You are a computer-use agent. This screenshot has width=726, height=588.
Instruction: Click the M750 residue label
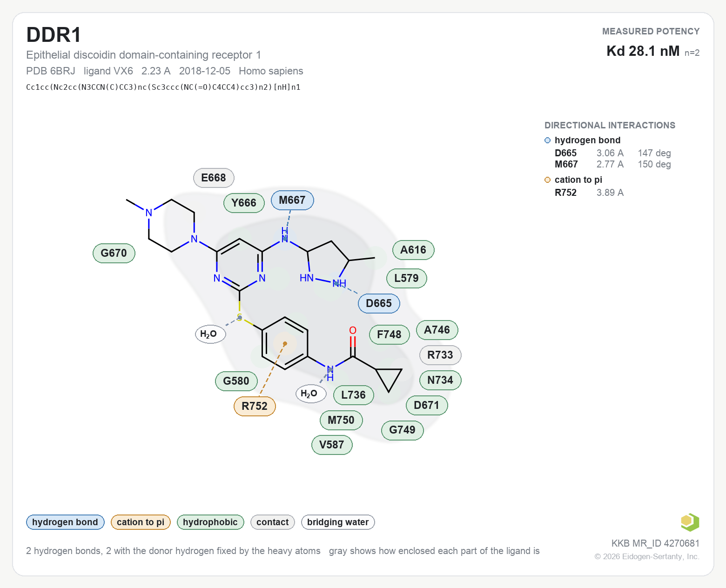(x=341, y=421)
